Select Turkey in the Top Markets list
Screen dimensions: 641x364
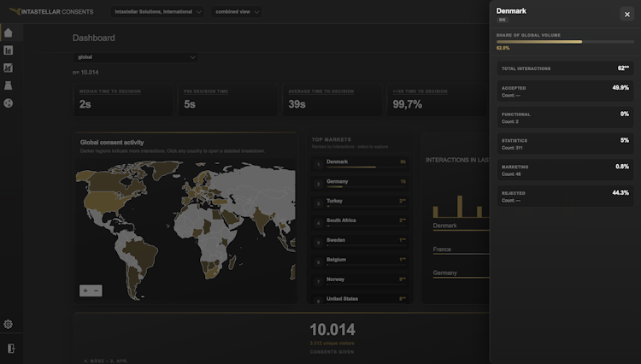coord(360,203)
